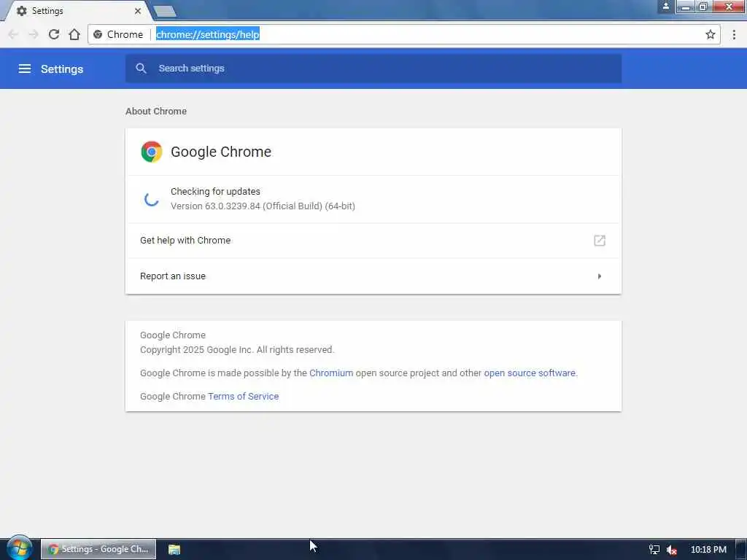This screenshot has height=560, width=747.
Task: Switch to Settings - Google Chrome taskbar button
Action: 98,549
